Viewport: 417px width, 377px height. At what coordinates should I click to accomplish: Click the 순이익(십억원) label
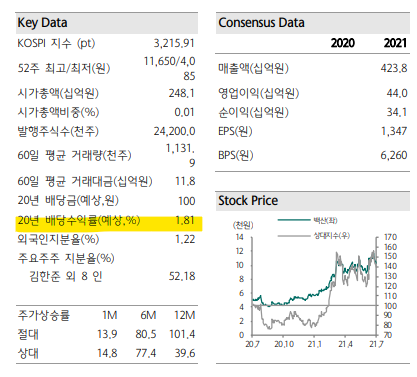(x=253, y=112)
